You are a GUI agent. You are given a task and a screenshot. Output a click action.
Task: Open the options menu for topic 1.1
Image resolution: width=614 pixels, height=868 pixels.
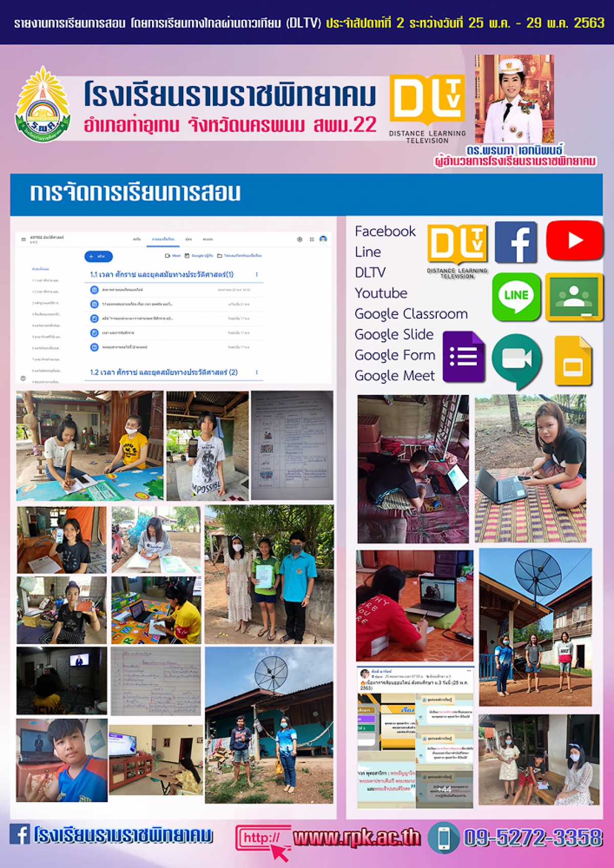click(x=256, y=275)
